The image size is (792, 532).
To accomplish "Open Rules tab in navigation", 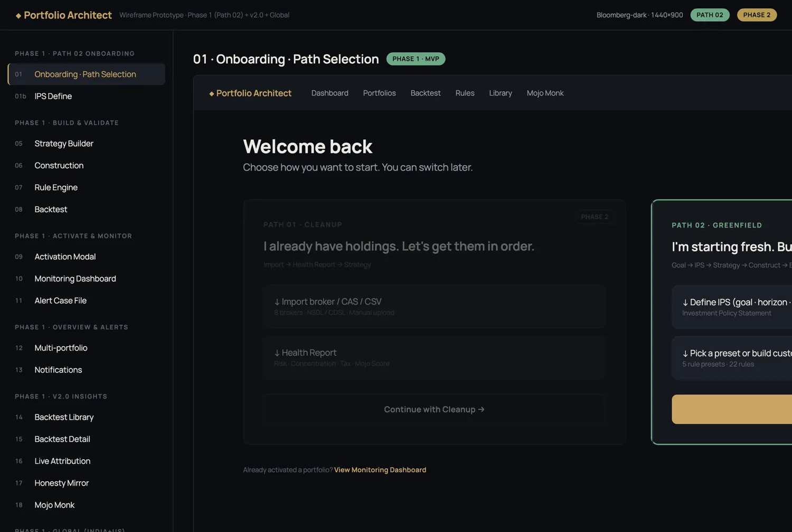I will tap(465, 93).
